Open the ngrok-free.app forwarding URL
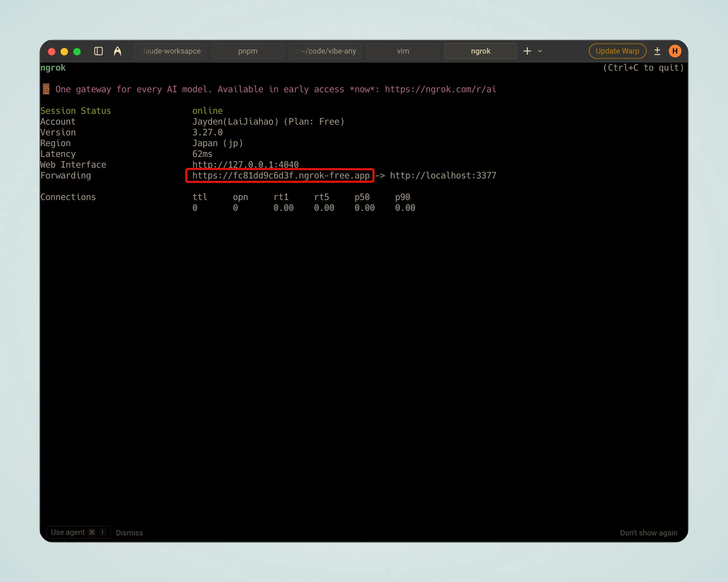The width and height of the screenshot is (728, 582). (281, 176)
